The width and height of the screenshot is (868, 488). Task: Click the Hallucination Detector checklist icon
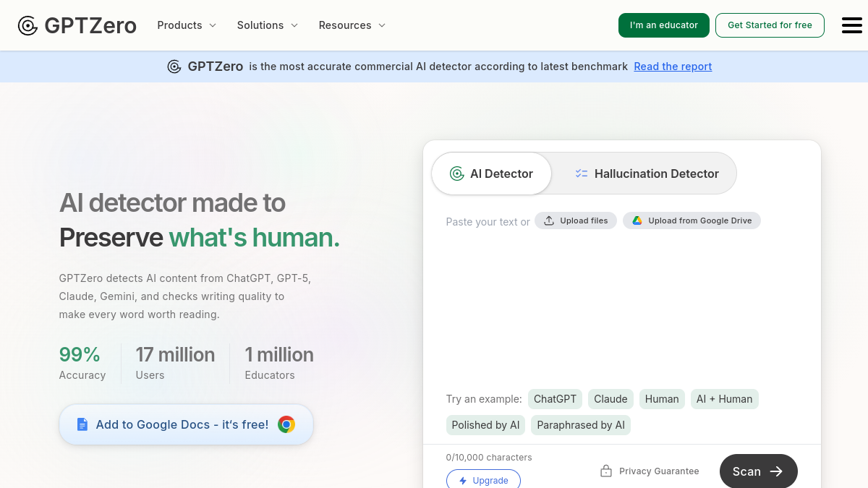click(x=582, y=174)
